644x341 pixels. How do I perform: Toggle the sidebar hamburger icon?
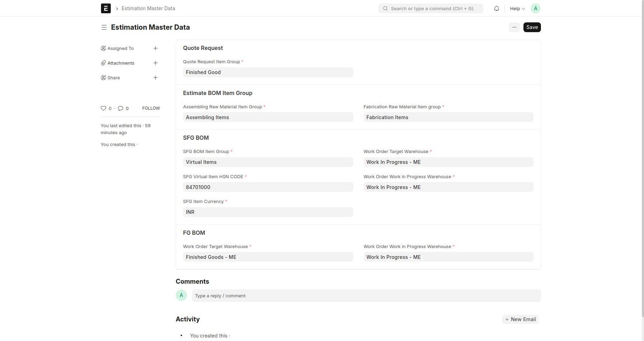point(104,27)
